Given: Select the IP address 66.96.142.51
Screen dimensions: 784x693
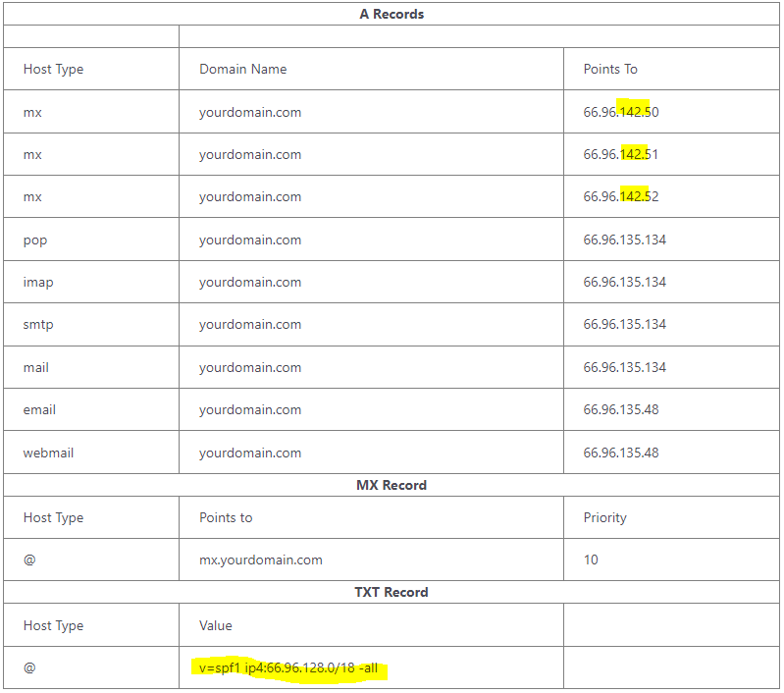Looking at the screenshot, I should 620,154.
